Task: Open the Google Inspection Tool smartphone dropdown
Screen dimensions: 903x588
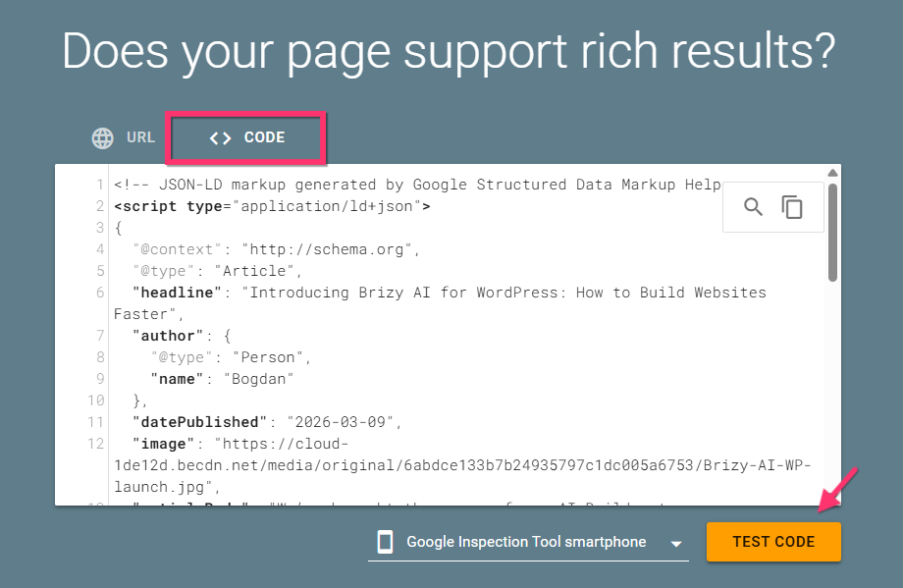Action: pos(528,542)
